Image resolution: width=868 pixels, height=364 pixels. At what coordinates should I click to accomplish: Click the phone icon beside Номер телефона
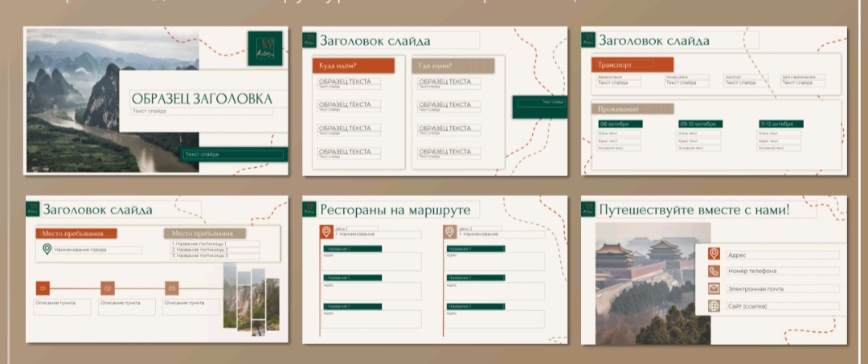click(x=714, y=271)
